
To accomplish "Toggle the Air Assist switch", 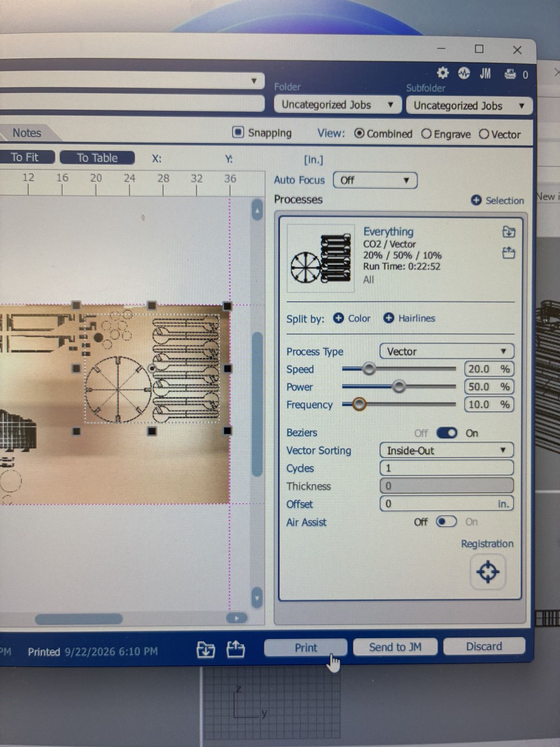I will pos(446,521).
